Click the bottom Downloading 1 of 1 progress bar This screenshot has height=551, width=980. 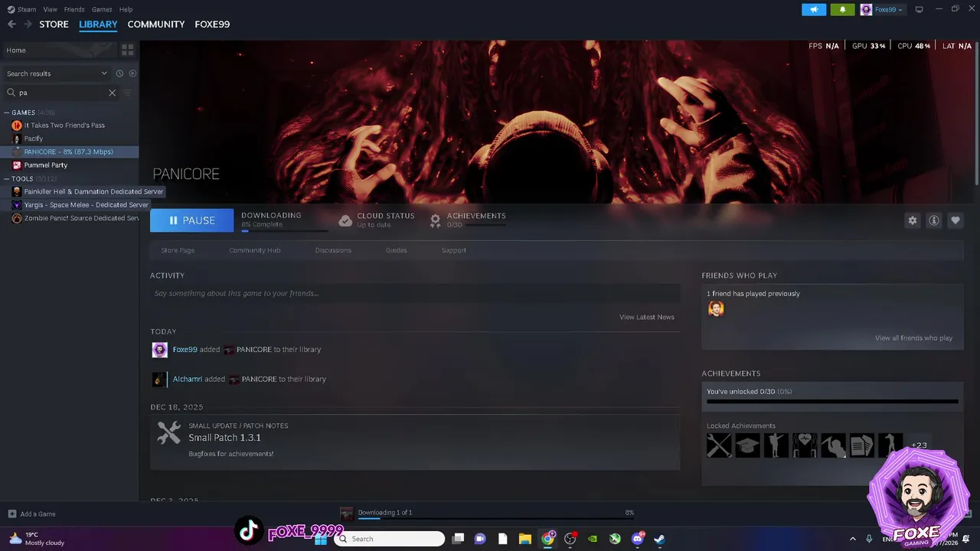496,518
